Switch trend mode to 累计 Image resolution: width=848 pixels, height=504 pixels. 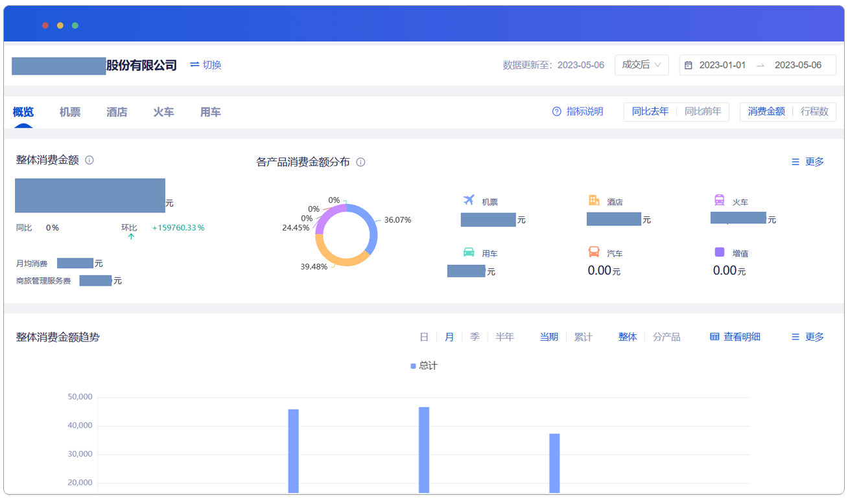[583, 337]
